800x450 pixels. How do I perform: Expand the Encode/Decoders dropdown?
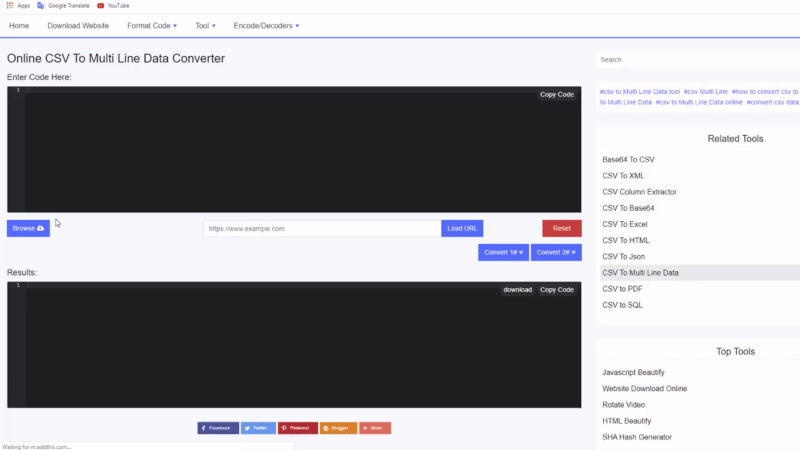tap(265, 25)
